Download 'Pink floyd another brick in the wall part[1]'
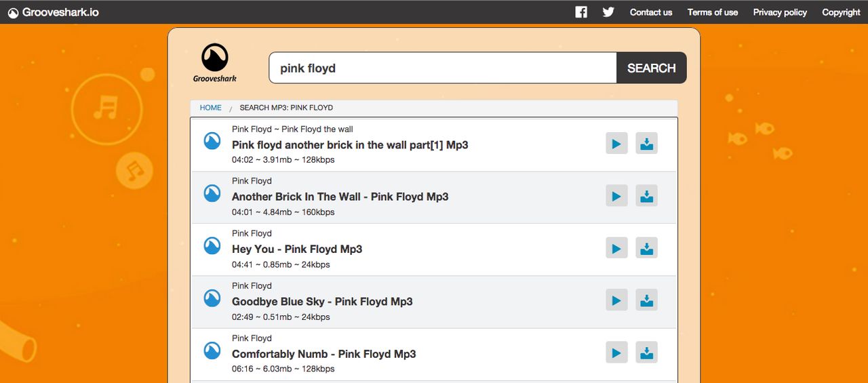The width and height of the screenshot is (868, 383). [647, 144]
